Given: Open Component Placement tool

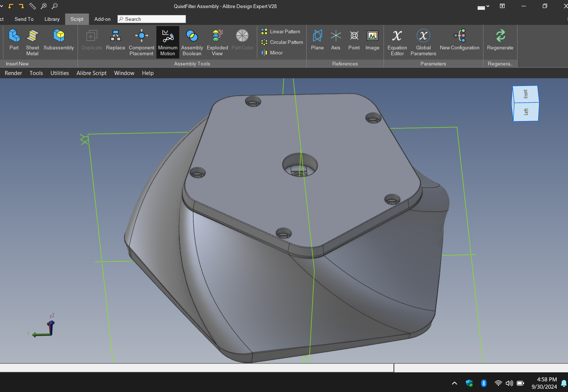Looking at the screenshot, I should click(x=141, y=42).
